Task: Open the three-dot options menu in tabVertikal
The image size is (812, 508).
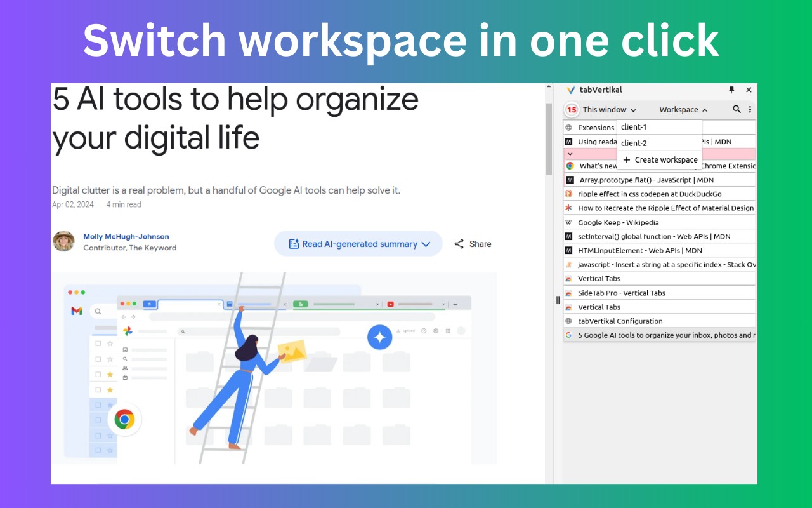Action: [x=750, y=109]
